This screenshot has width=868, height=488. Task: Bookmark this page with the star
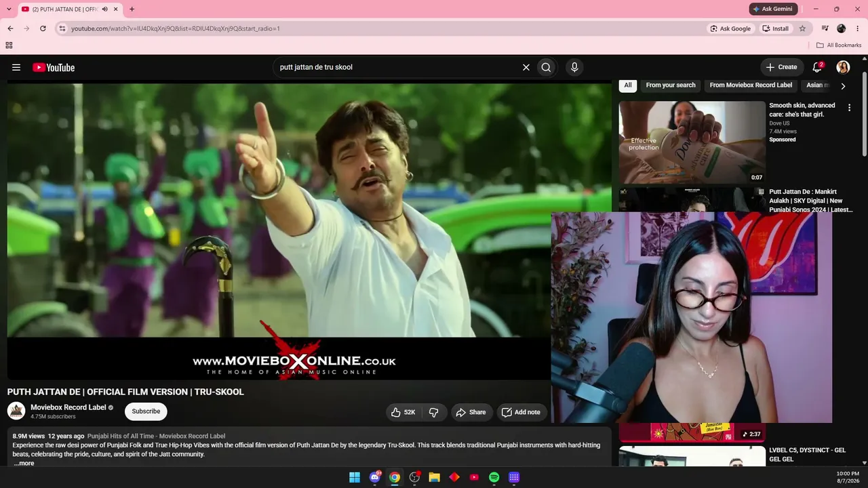802,28
